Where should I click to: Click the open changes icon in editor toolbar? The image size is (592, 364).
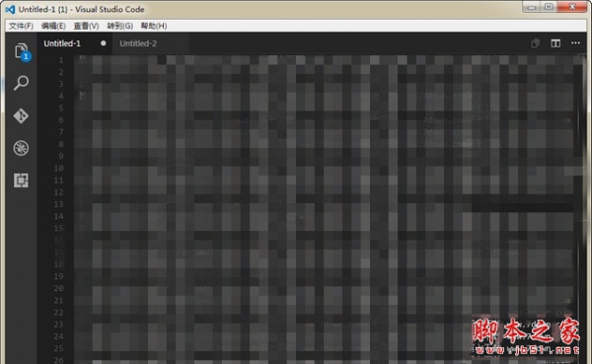pyautogui.click(x=535, y=43)
